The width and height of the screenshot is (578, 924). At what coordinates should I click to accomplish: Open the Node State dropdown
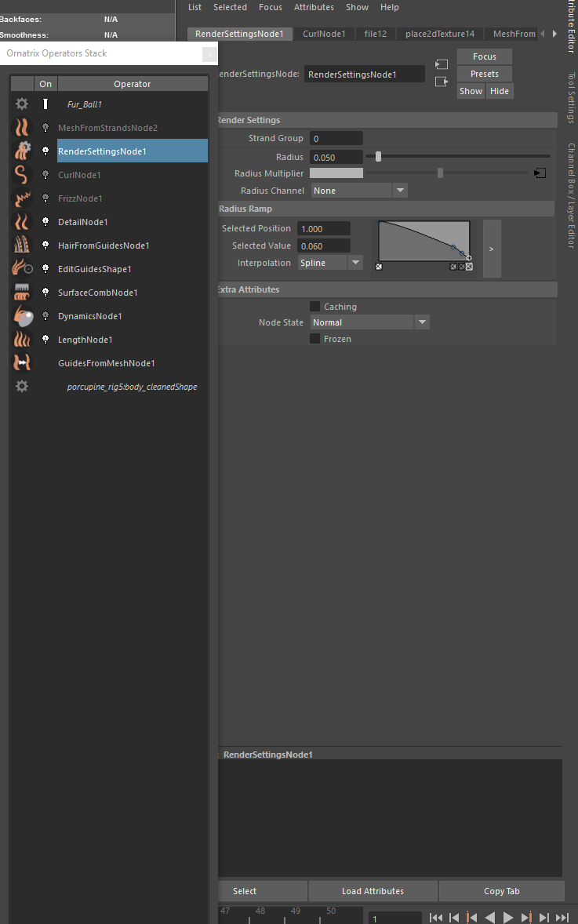coord(369,322)
